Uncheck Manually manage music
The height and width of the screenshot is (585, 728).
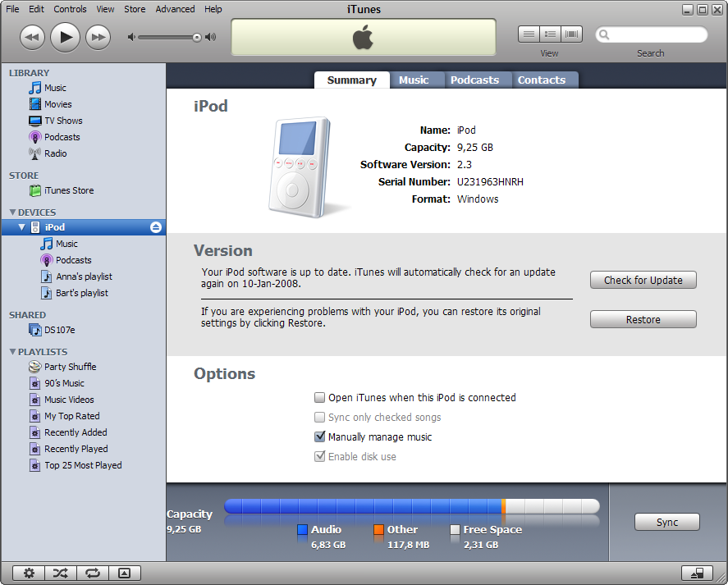[x=319, y=436]
